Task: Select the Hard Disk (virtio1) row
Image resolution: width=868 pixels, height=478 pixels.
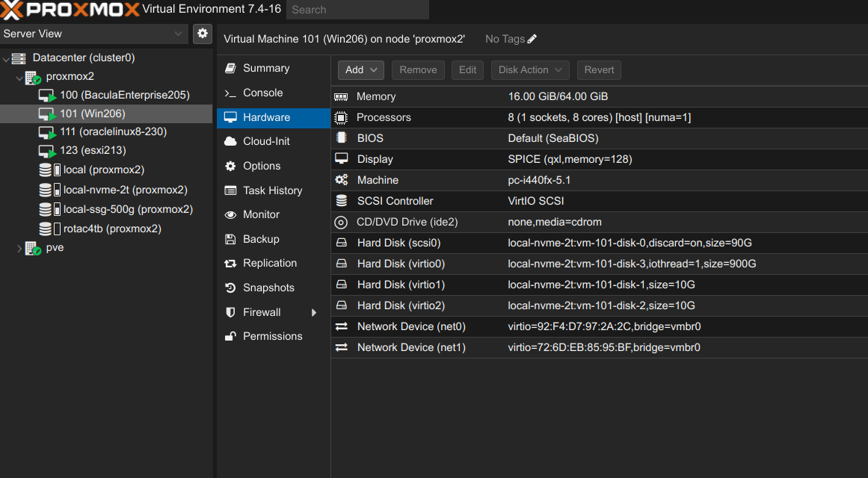Action: pos(600,285)
